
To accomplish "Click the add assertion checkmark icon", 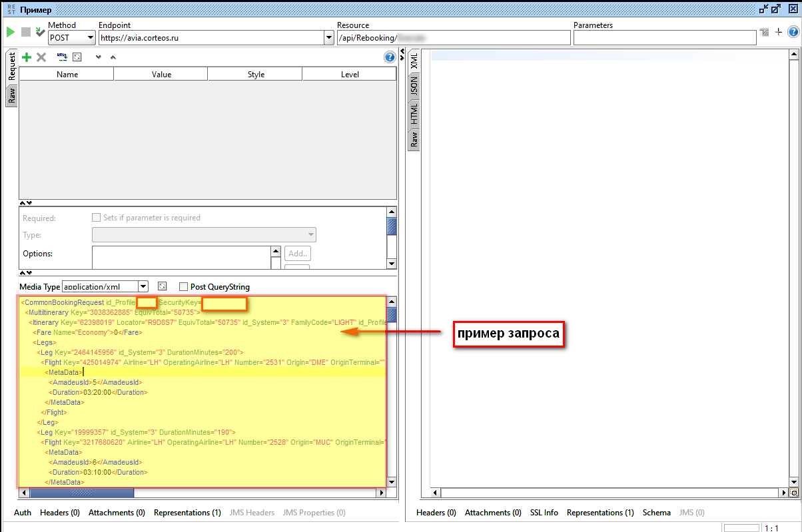I will click(40, 32).
